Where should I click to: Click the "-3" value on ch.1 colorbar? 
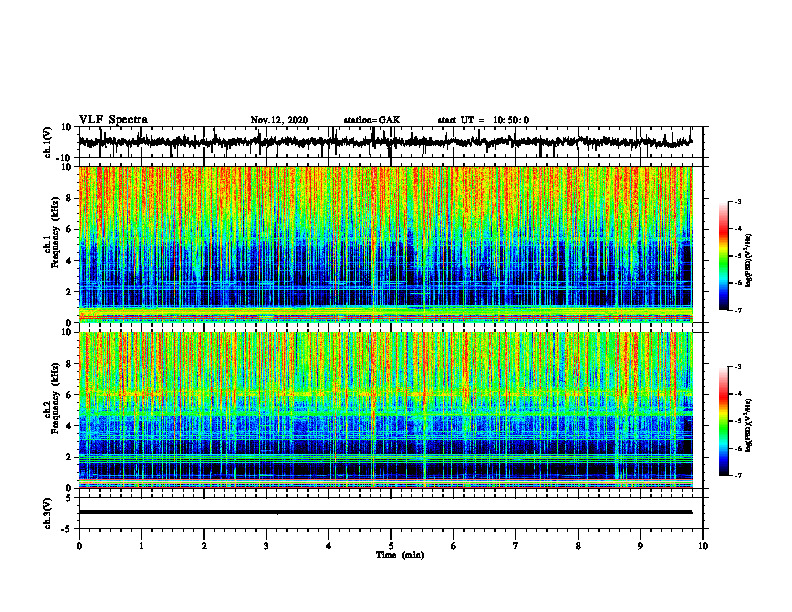(x=738, y=201)
